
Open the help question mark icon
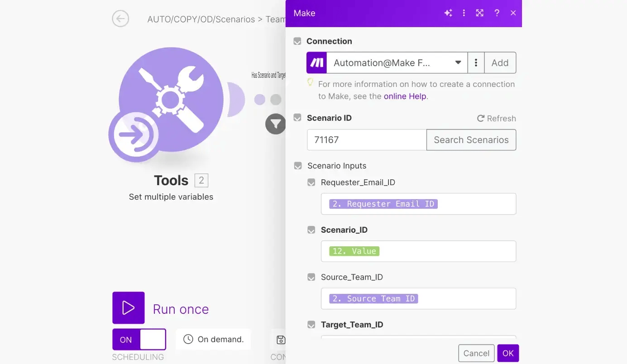coord(497,13)
